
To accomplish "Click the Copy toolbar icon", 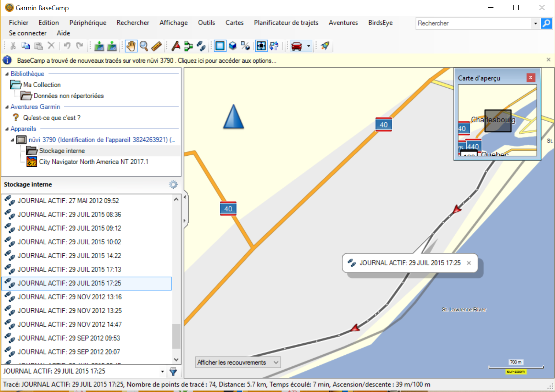I will [26, 46].
